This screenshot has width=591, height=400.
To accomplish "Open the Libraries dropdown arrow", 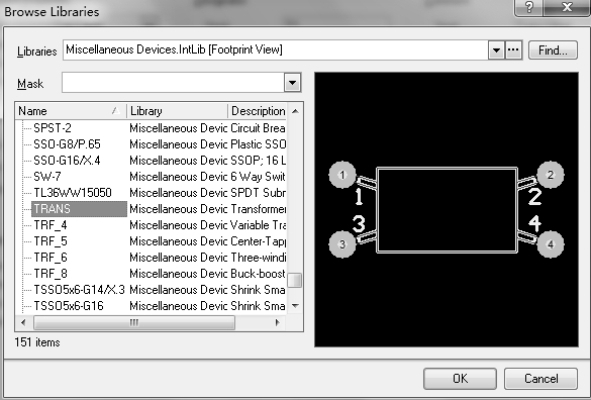I will pos(496,50).
